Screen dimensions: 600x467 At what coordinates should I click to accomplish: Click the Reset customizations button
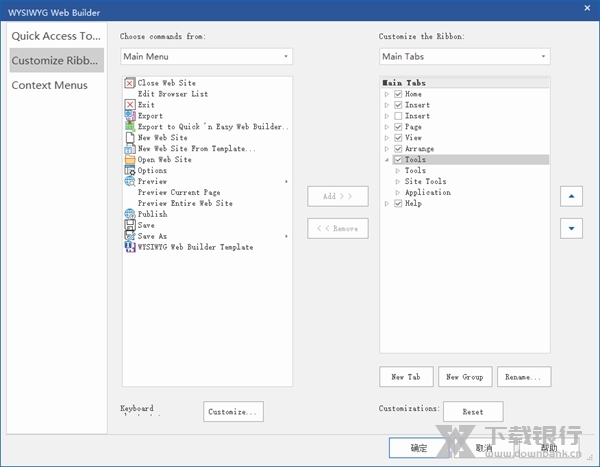473,412
